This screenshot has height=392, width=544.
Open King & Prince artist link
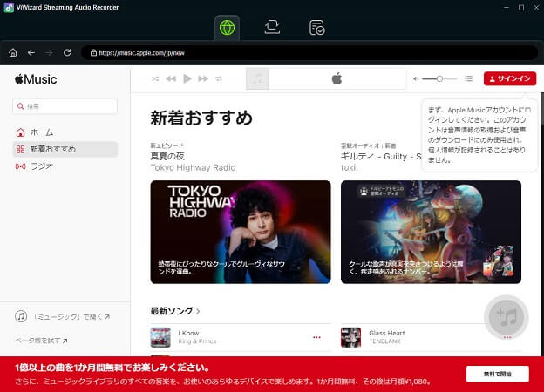point(197,341)
